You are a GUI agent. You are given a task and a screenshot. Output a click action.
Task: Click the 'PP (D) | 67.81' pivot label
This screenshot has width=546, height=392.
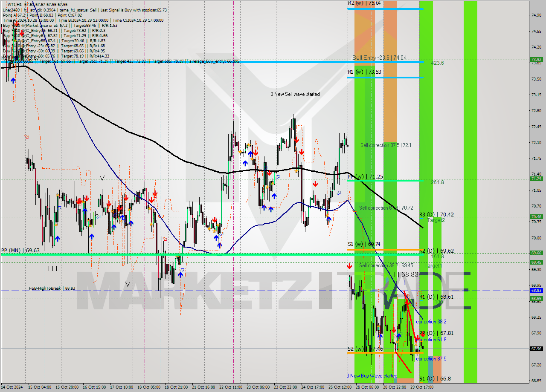pyautogui.click(x=436, y=333)
